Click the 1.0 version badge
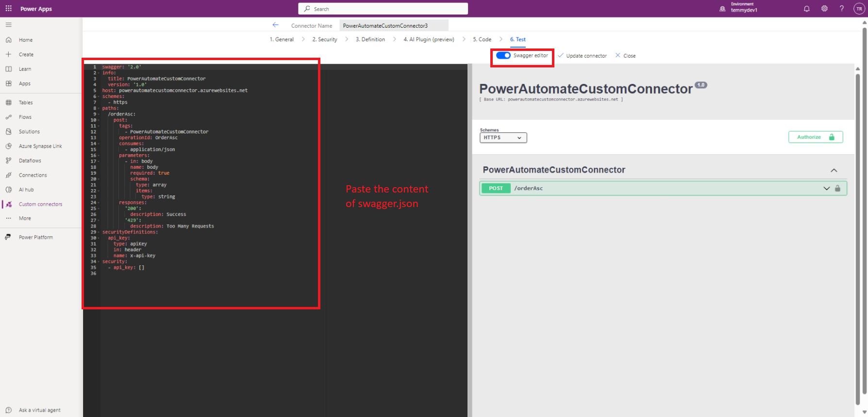The image size is (868, 417). pyautogui.click(x=701, y=85)
